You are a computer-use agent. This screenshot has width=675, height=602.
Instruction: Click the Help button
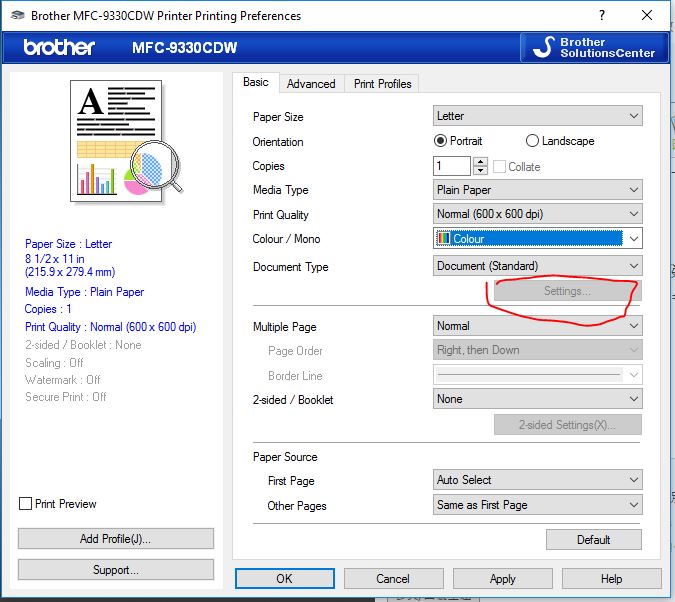(612, 578)
